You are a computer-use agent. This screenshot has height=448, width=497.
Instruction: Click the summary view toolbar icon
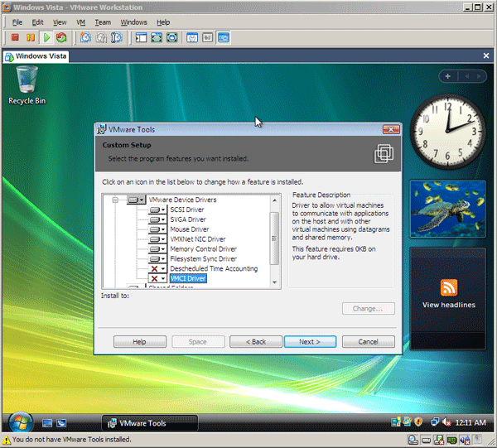point(192,38)
